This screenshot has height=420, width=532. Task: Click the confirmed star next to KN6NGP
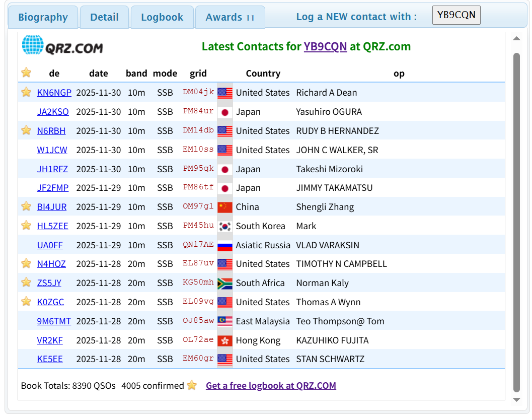[26, 92]
